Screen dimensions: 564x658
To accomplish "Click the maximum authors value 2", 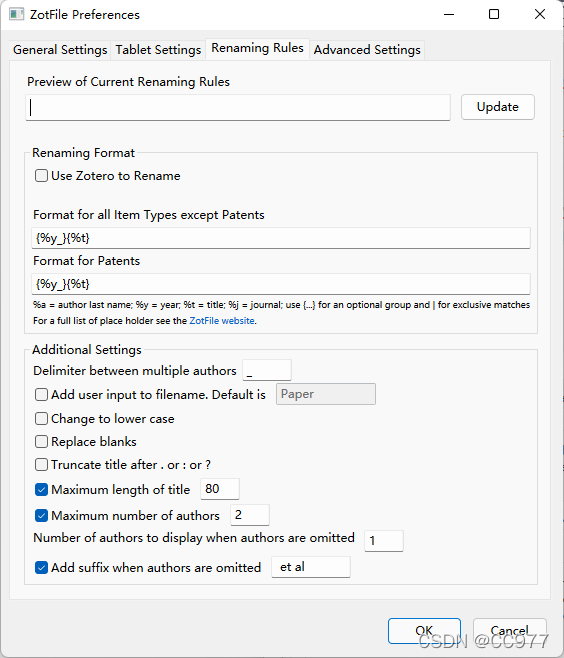I will point(250,515).
